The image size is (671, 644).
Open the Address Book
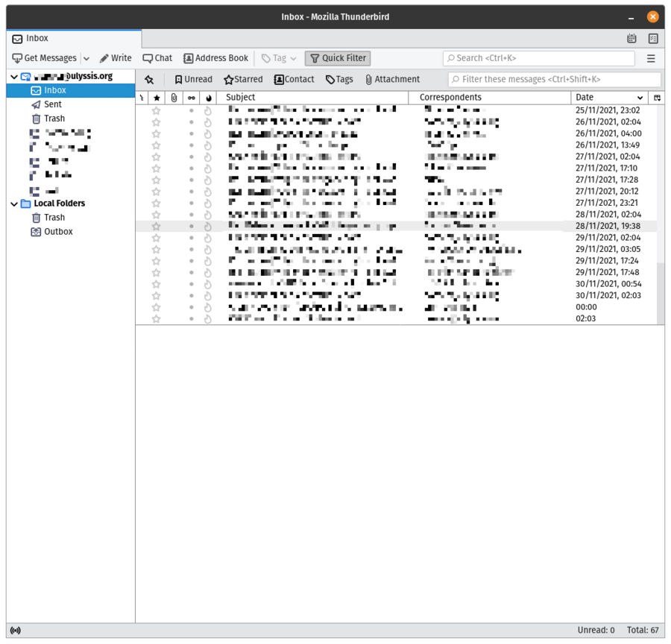(215, 58)
